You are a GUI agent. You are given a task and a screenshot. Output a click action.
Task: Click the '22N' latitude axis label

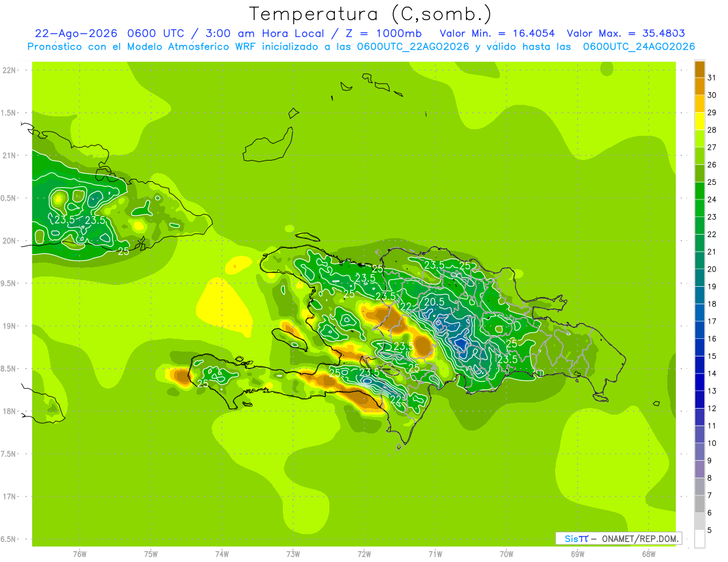(10, 70)
